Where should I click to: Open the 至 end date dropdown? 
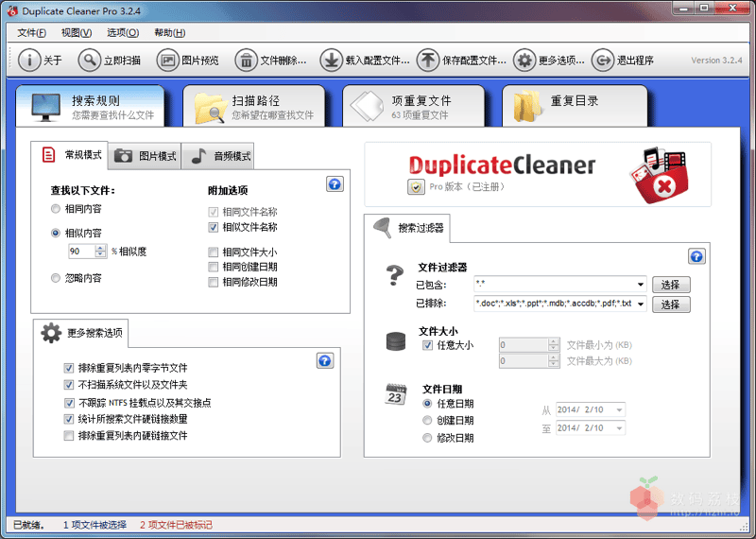click(x=619, y=428)
